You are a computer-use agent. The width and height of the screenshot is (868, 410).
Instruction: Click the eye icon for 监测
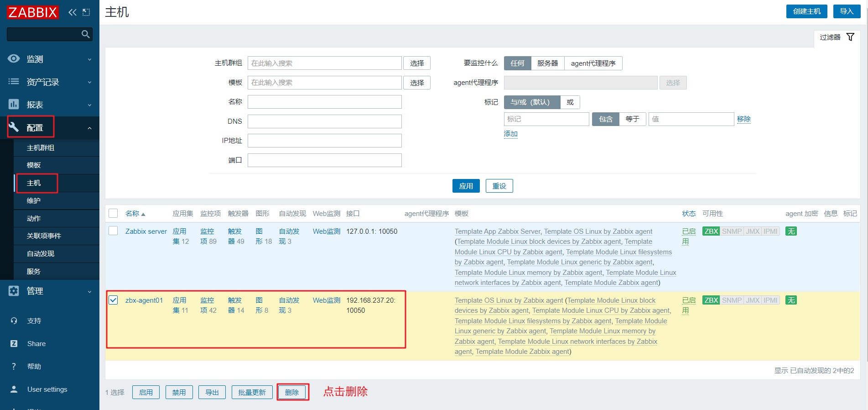click(x=14, y=58)
